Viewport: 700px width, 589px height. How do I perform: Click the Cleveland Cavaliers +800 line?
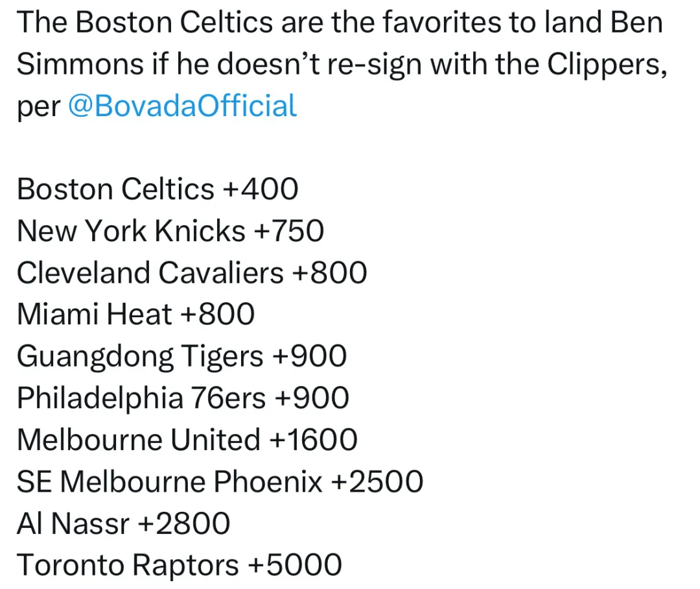pos(192,272)
